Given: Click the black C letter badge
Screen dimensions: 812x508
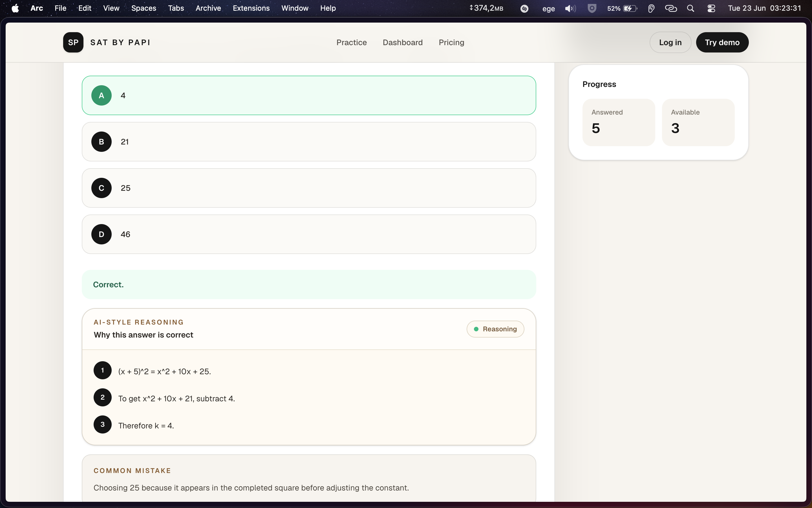Looking at the screenshot, I should (x=101, y=188).
